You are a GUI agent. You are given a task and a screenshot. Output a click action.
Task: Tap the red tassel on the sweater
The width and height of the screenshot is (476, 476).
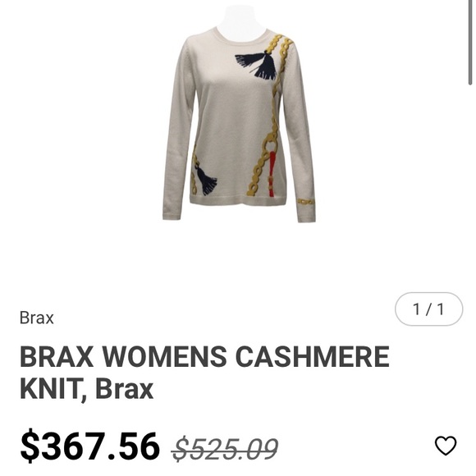272,173
